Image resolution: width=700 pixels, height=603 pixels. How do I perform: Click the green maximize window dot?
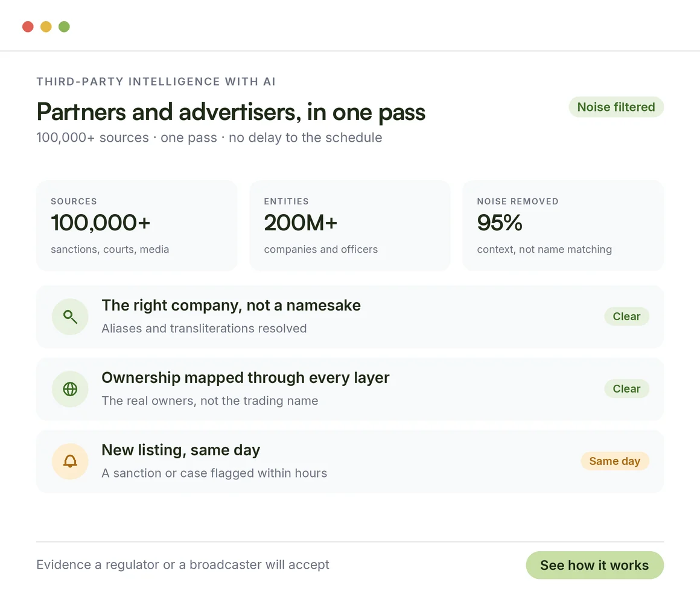pyautogui.click(x=65, y=27)
